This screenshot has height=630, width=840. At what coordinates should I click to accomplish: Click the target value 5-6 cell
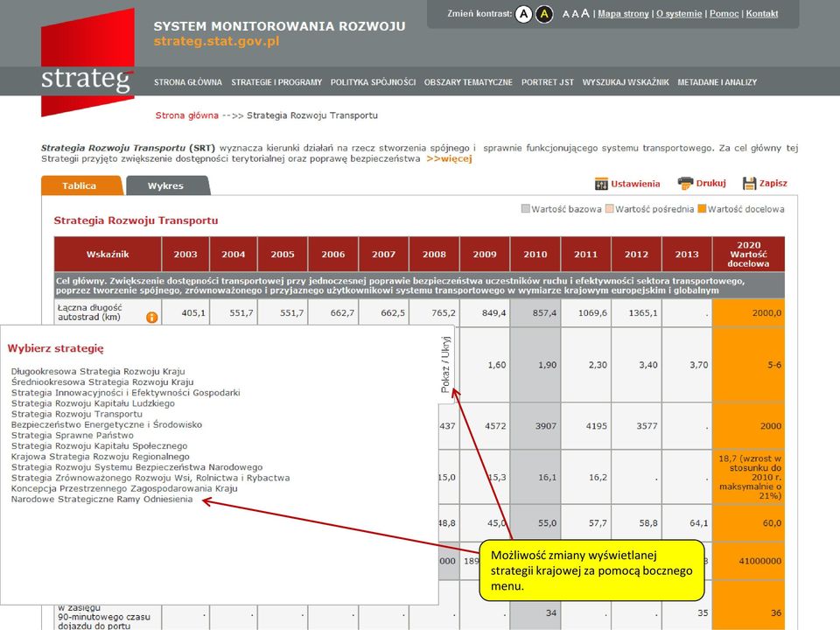[748, 365]
